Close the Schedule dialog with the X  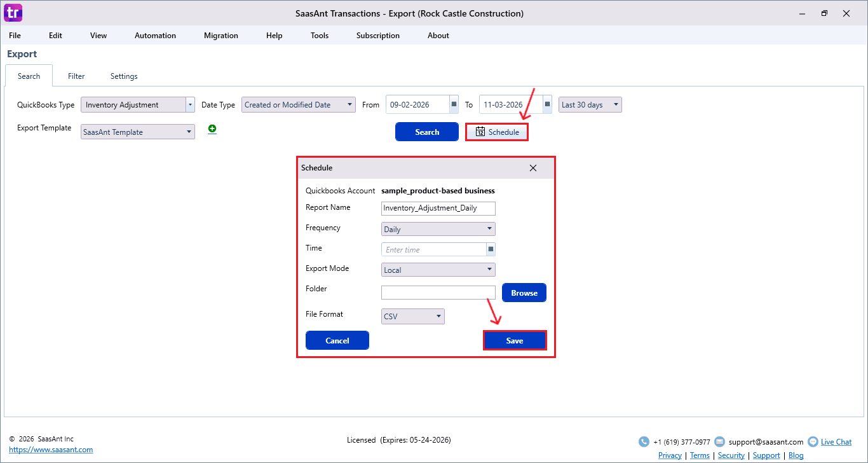click(533, 168)
